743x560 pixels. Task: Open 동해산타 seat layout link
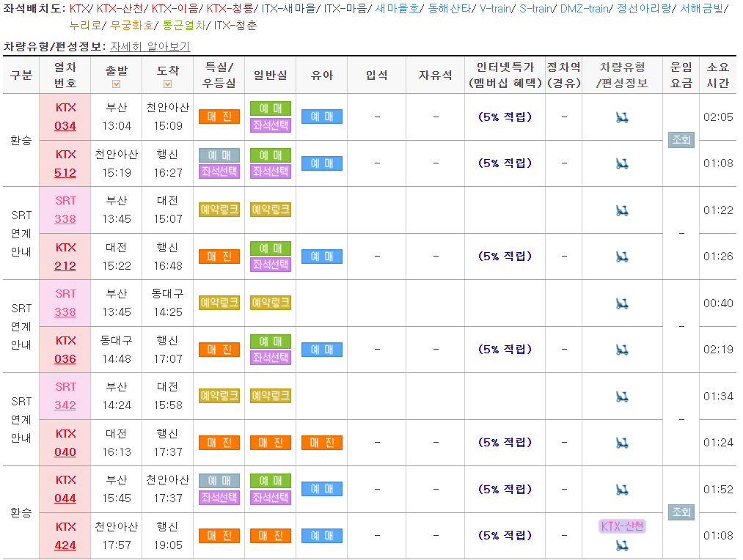pyautogui.click(x=450, y=9)
